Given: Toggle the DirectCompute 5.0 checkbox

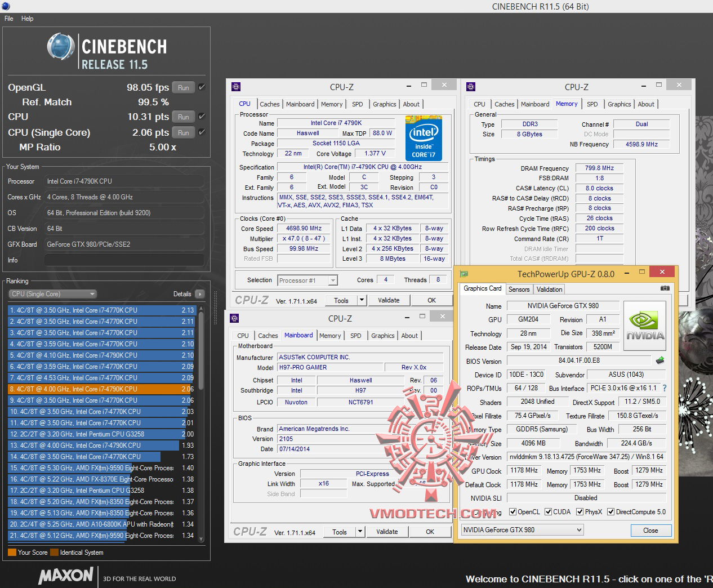Looking at the screenshot, I should 610,512.
